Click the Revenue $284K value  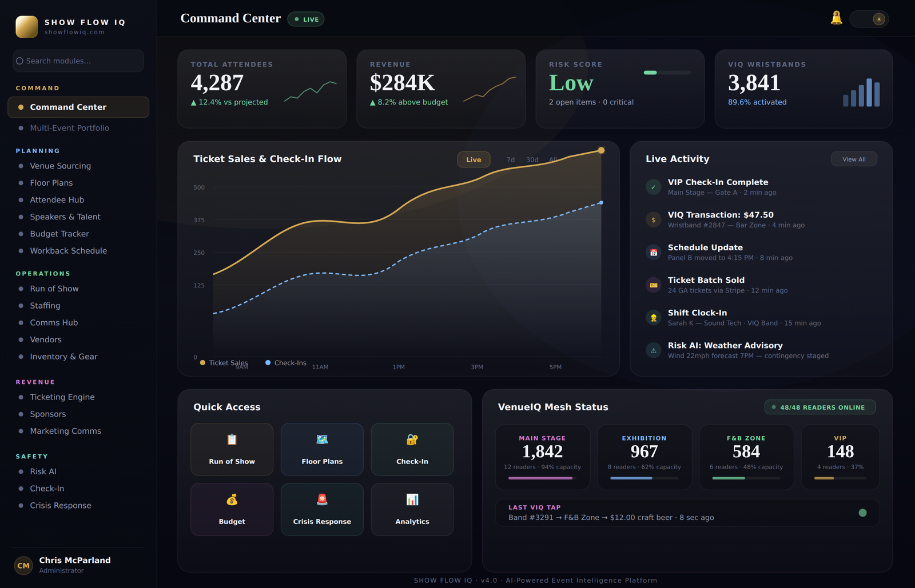(x=403, y=83)
